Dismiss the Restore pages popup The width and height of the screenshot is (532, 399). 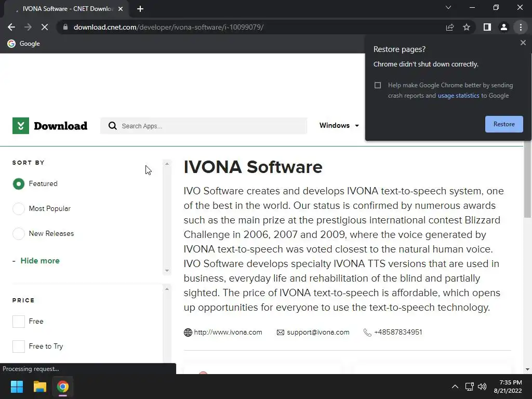[523, 43]
